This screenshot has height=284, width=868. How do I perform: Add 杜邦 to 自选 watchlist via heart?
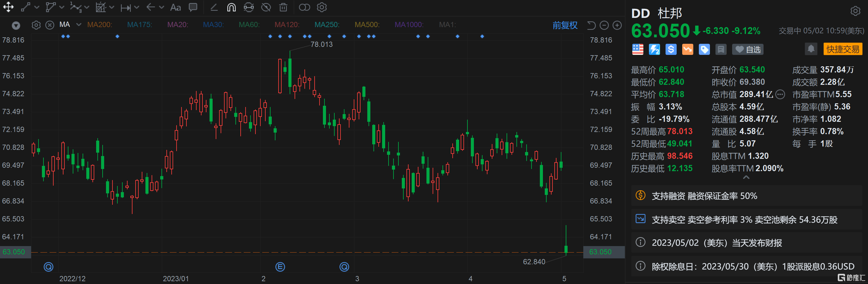point(748,49)
